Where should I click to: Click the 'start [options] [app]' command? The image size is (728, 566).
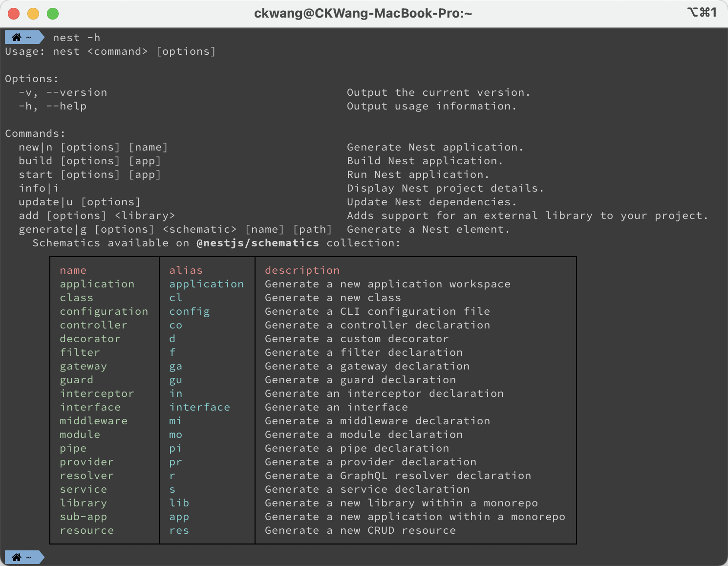pos(90,174)
